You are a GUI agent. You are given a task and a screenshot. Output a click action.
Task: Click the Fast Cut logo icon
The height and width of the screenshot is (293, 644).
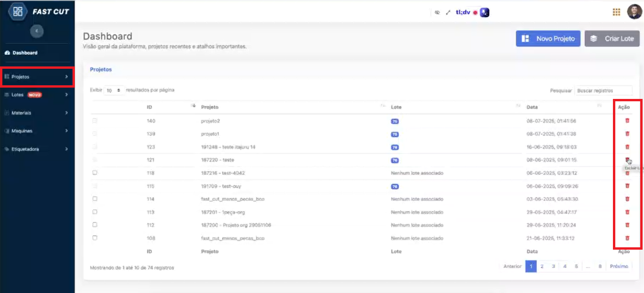click(18, 12)
